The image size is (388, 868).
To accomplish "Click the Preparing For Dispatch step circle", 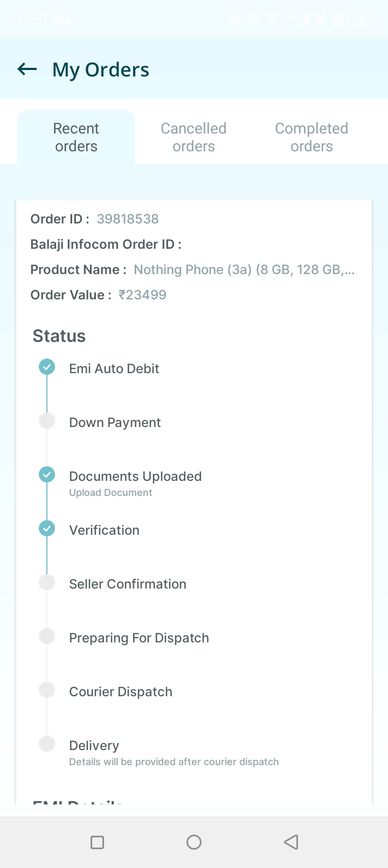I will pyautogui.click(x=47, y=636).
